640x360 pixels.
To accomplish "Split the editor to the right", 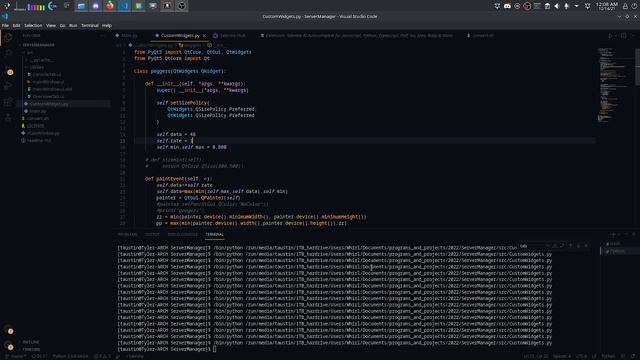I will [624, 36].
